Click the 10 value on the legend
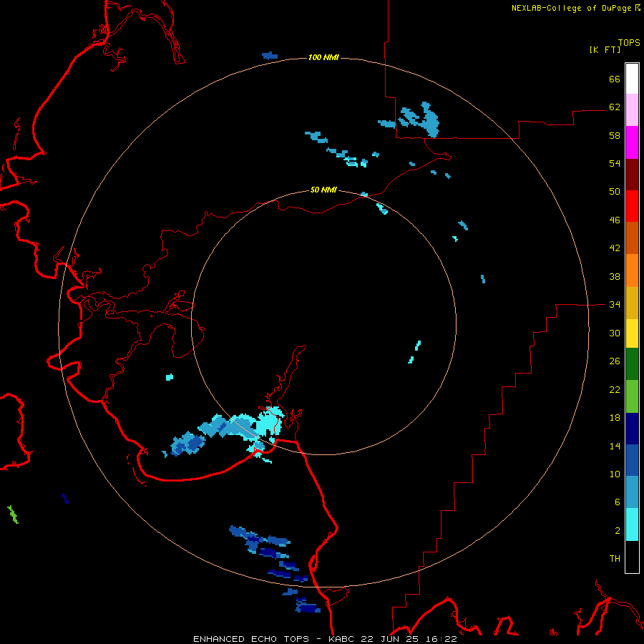The image size is (644, 644). [x=615, y=474]
